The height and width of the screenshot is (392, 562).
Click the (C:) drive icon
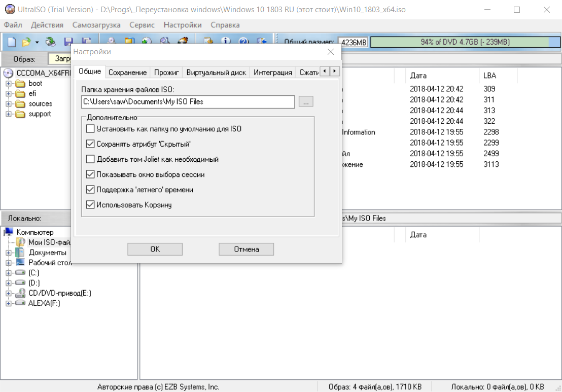(x=21, y=273)
